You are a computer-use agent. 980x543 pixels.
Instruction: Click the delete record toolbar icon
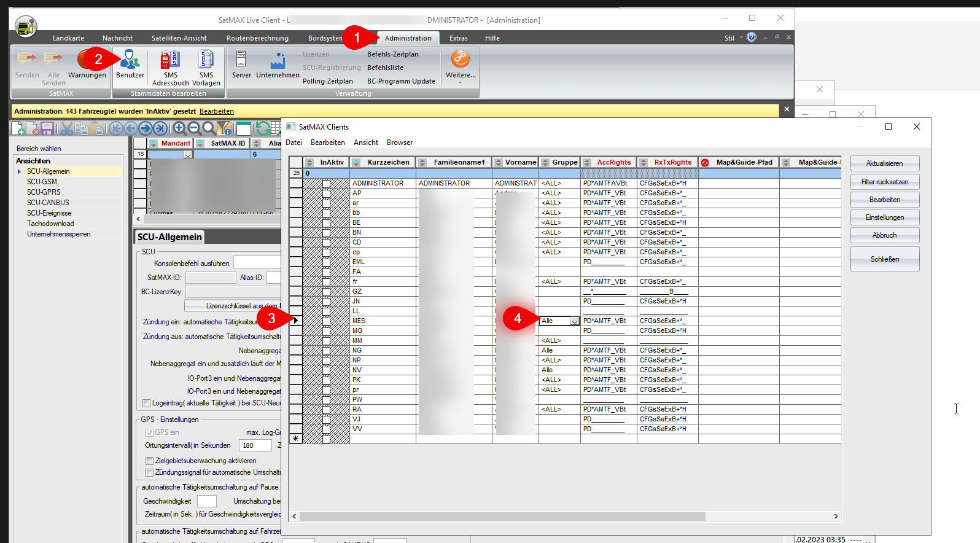coord(33,128)
